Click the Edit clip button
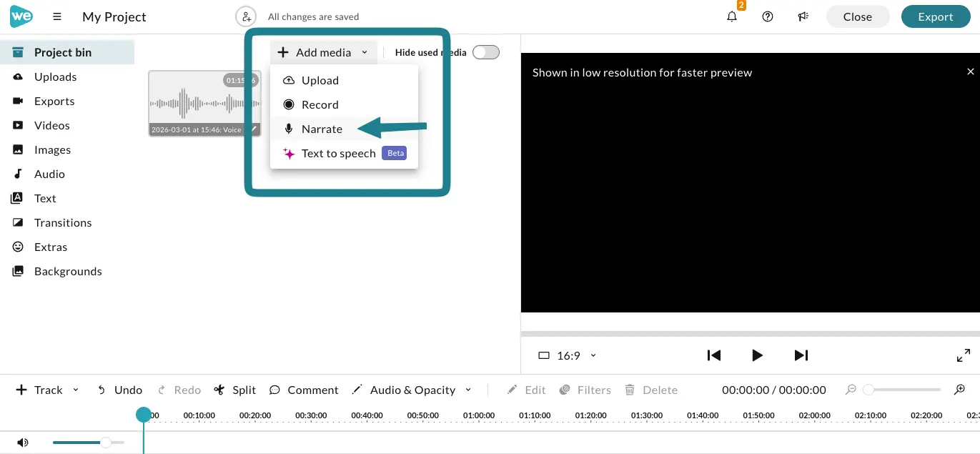Viewport: 980px width, 454px height. click(526, 390)
